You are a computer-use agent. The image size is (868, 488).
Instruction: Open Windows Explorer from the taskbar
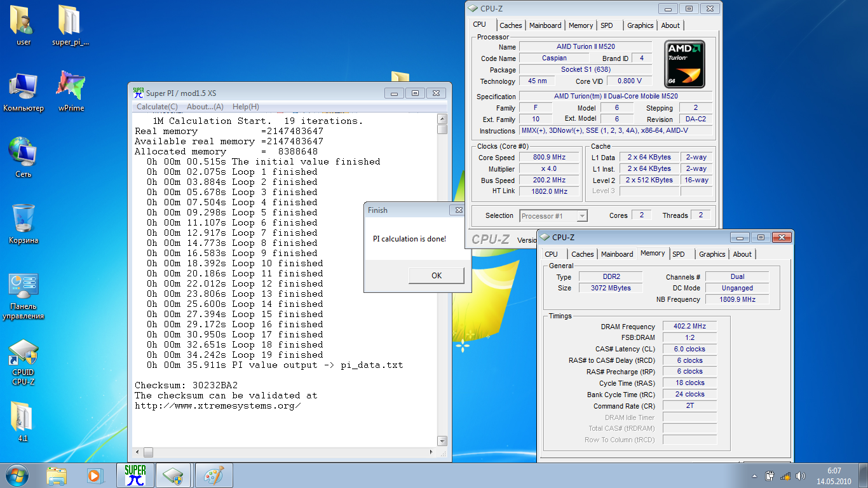tap(57, 475)
